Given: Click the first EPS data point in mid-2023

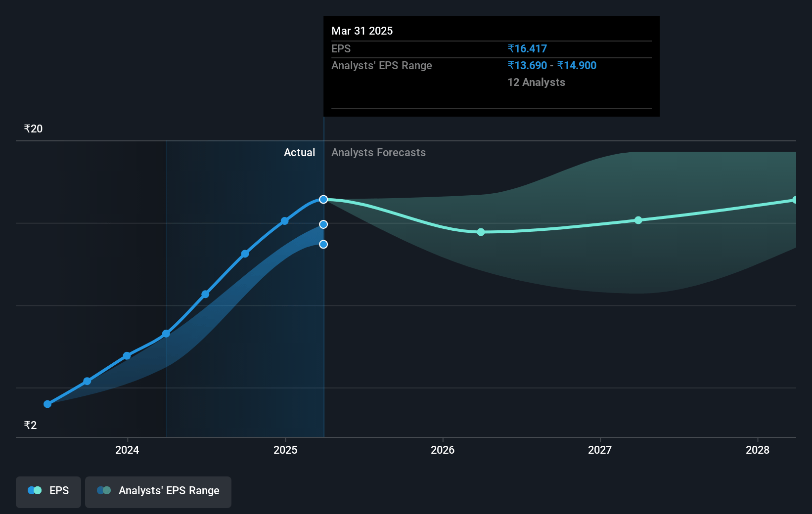Looking at the screenshot, I should (47, 404).
